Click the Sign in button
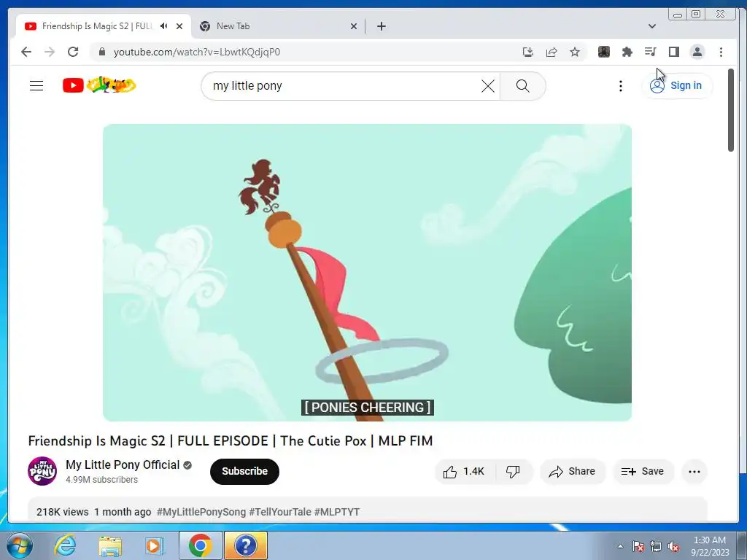Image resolution: width=747 pixels, height=560 pixels. [676, 86]
